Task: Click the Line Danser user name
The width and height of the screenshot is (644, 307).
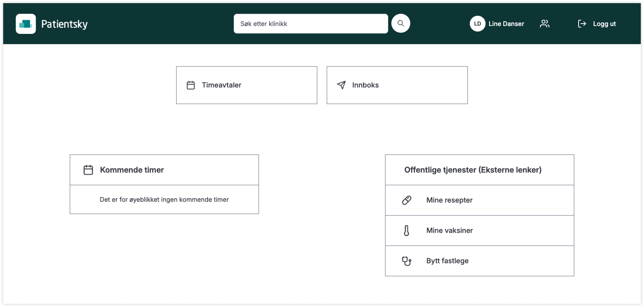Action: click(x=506, y=24)
